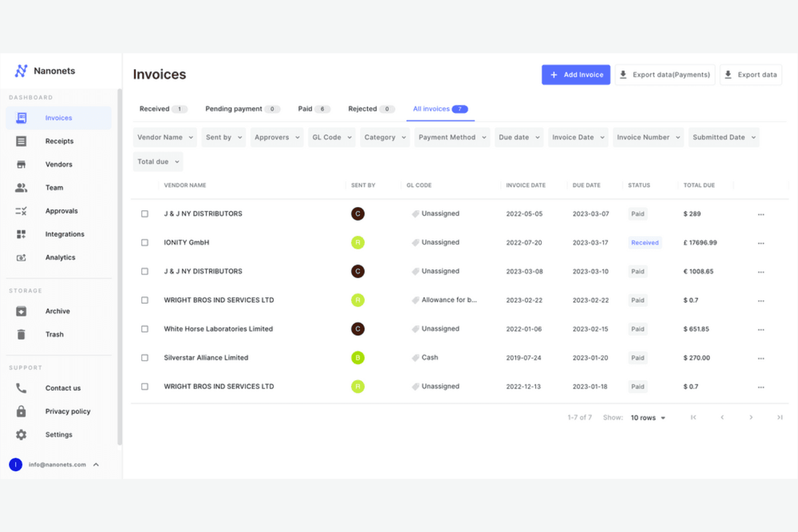The width and height of the screenshot is (798, 532).
Task: Click £ 17696.99 total due value
Action: (x=700, y=243)
